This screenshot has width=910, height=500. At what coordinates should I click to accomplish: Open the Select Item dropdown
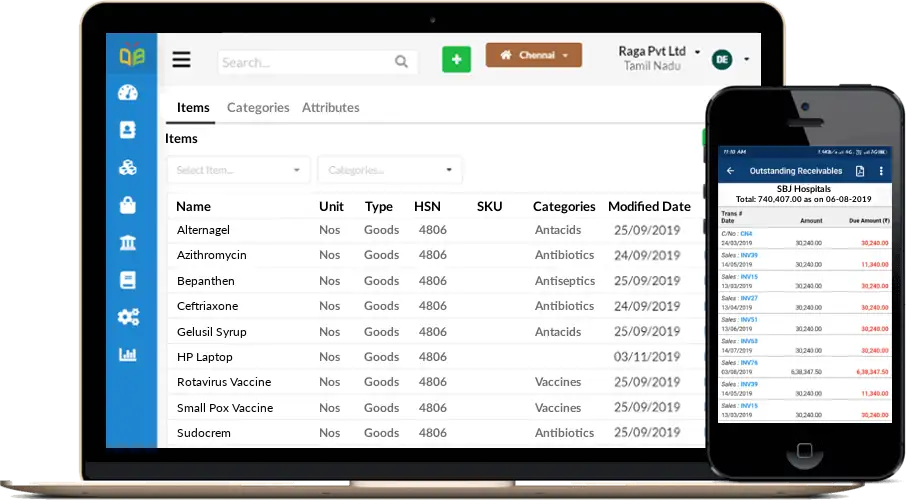pyautogui.click(x=238, y=170)
